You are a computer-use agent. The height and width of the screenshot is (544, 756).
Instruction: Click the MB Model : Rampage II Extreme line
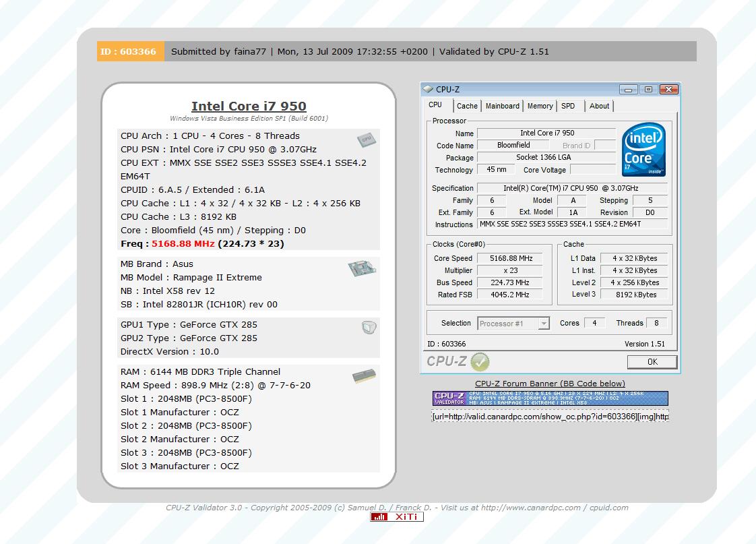click(x=191, y=277)
